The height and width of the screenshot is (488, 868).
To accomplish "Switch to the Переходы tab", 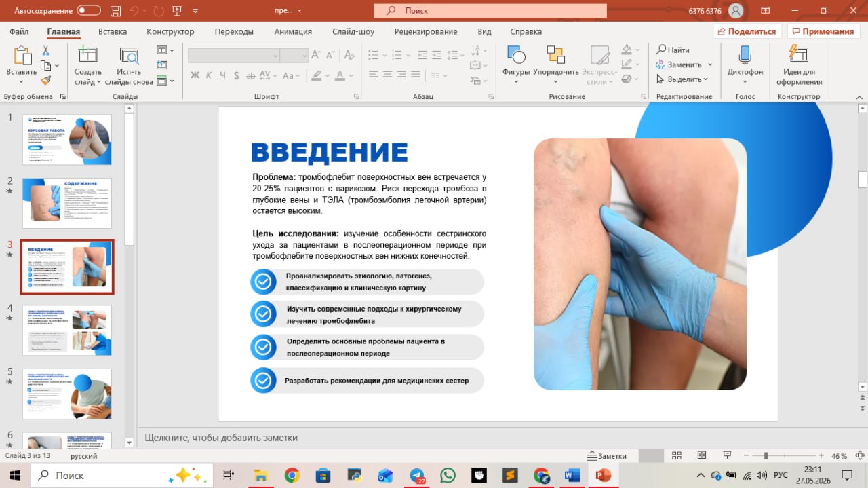I will click(x=234, y=31).
